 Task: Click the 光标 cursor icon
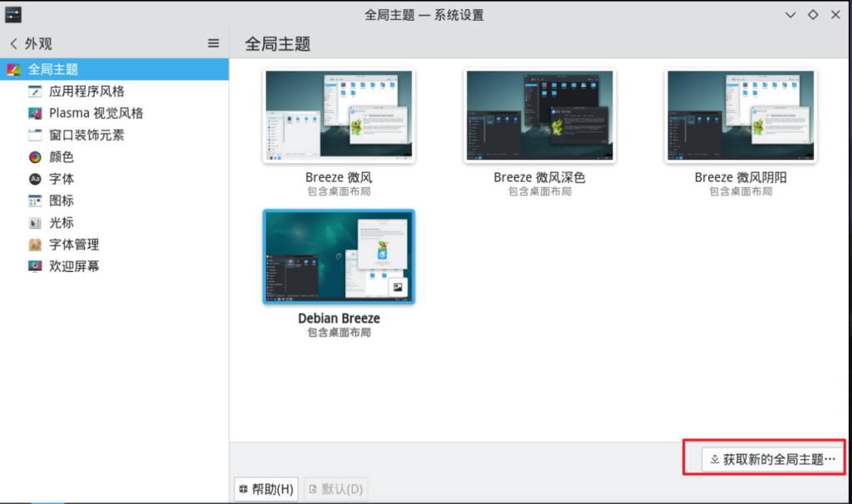tap(35, 223)
